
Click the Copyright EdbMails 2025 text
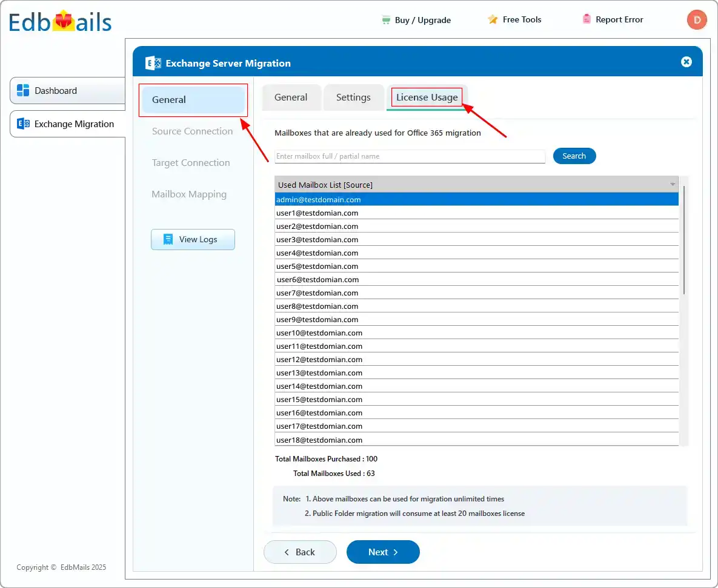coord(61,567)
